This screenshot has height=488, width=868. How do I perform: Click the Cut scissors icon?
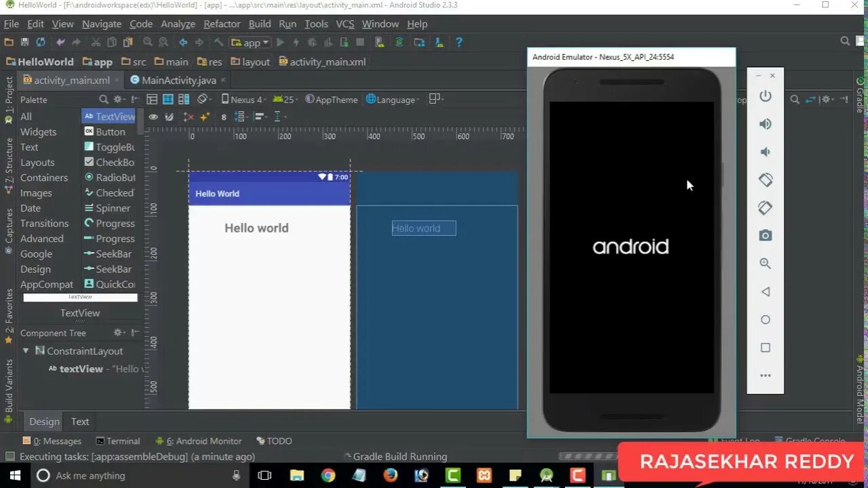(x=96, y=42)
